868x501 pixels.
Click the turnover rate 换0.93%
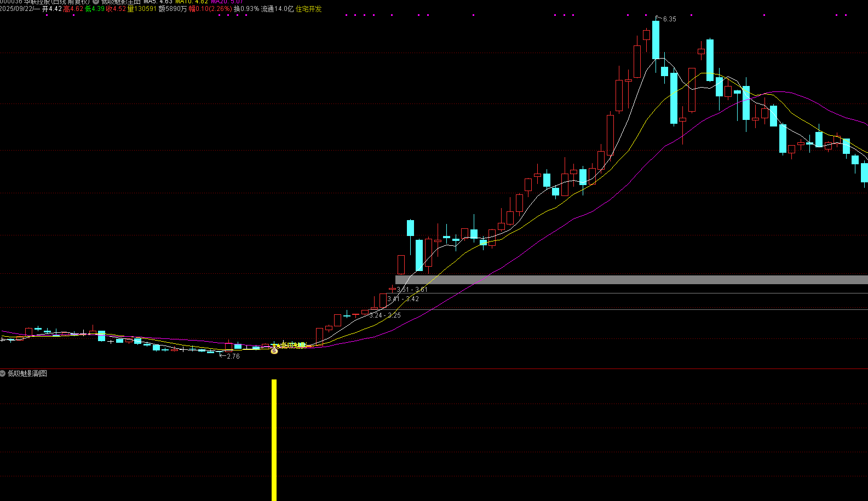click(x=246, y=9)
